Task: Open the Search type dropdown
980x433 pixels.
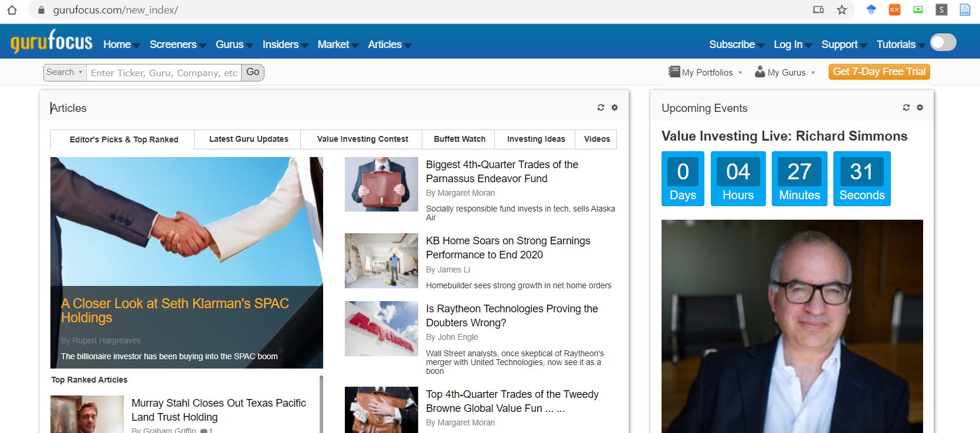Action: [x=65, y=72]
